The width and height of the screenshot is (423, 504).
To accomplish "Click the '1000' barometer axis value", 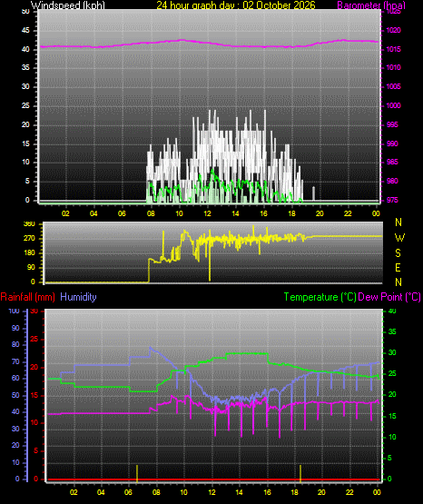I will pyautogui.click(x=393, y=105).
